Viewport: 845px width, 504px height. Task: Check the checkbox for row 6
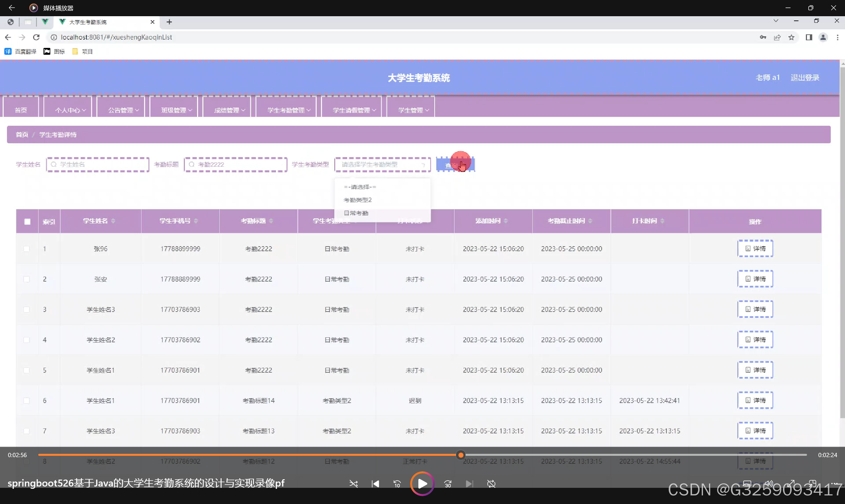tap(26, 401)
